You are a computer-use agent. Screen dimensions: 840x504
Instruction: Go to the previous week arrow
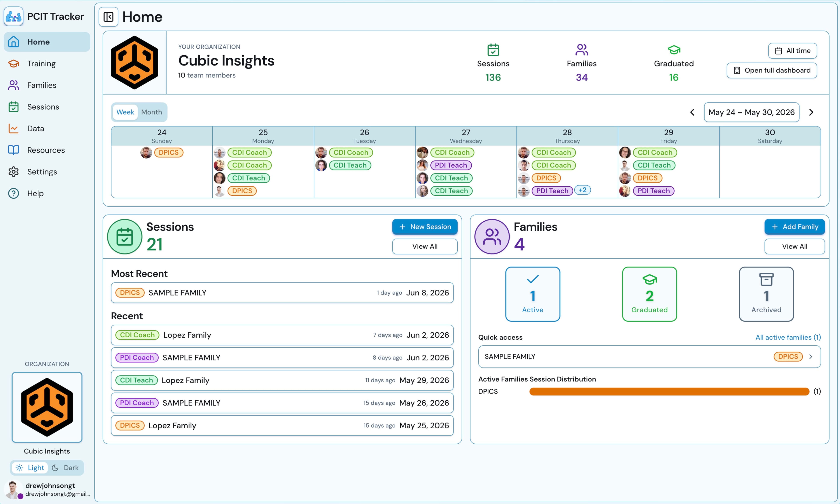(x=692, y=112)
